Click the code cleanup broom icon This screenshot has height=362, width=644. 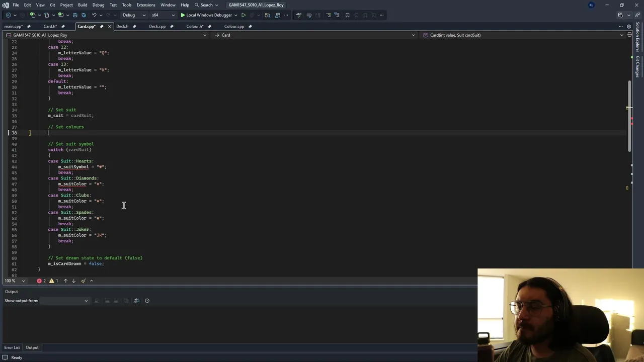tap(83, 281)
